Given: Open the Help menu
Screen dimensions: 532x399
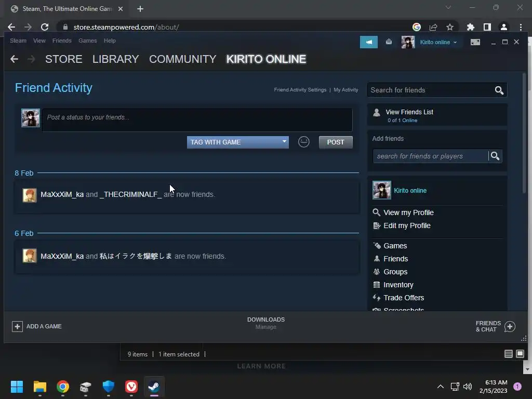Looking at the screenshot, I should tap(110, 41).
